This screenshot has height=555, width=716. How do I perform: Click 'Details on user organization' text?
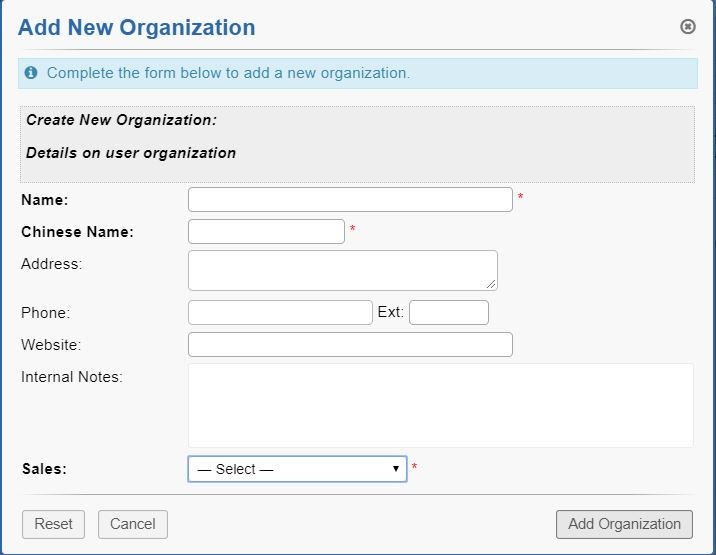point(131,153)
